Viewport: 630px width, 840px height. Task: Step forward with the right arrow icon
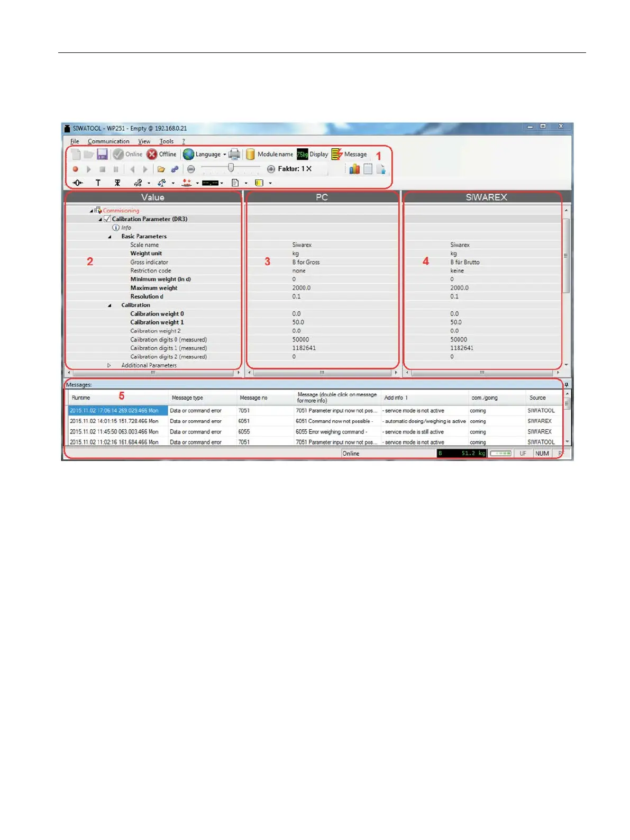click(145, 169)
